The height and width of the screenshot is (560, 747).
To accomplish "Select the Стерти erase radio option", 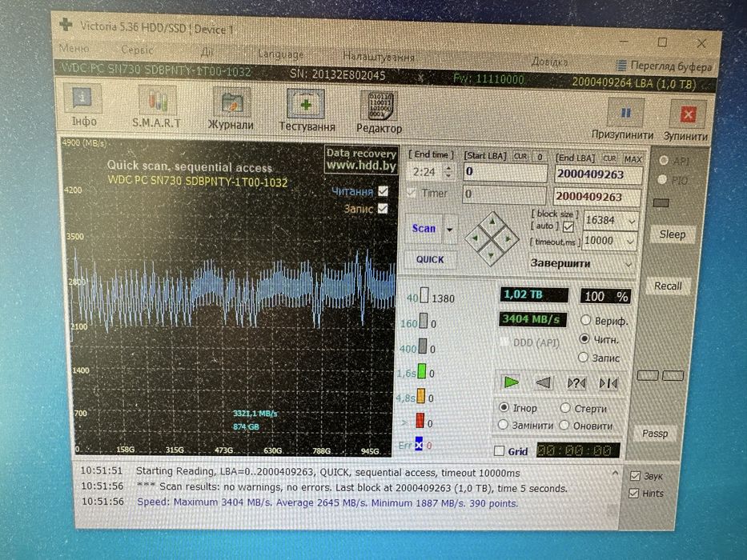I will click(x=565, y=408).
